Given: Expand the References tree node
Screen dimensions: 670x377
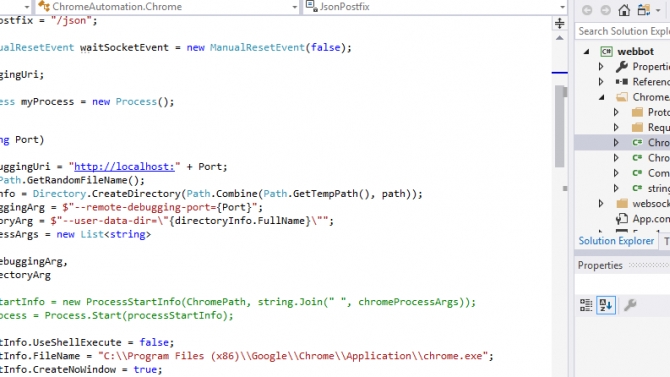Looking at the screenshot, I should (x=601, y=82).
